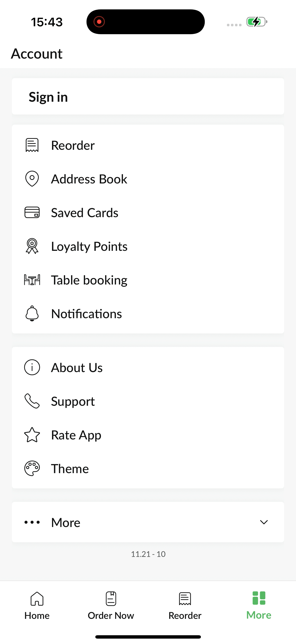Tap the Loyalty Points ribbon badge icon
The width and height of the screenshot is (296, 644).
[32, 246]
